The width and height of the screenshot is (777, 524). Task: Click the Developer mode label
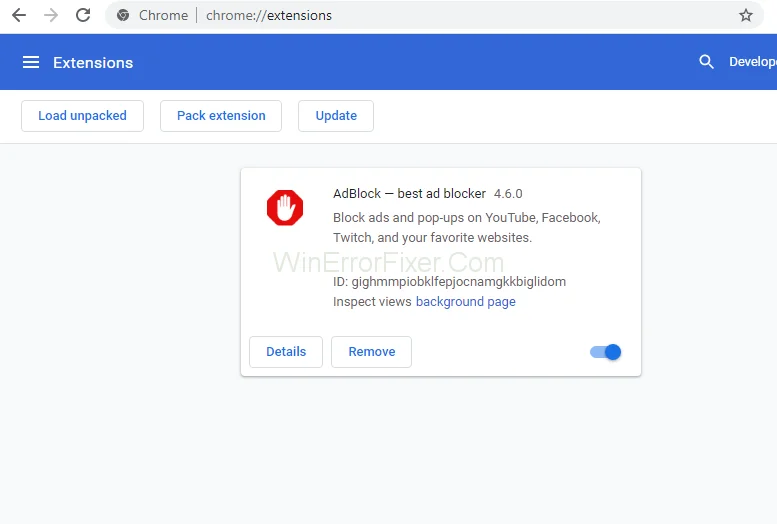pyautogui.click(x=753, y=62)
